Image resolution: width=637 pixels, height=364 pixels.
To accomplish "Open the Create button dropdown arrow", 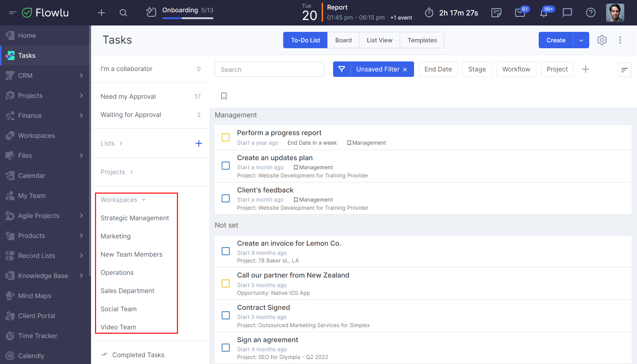I will 581,40.
